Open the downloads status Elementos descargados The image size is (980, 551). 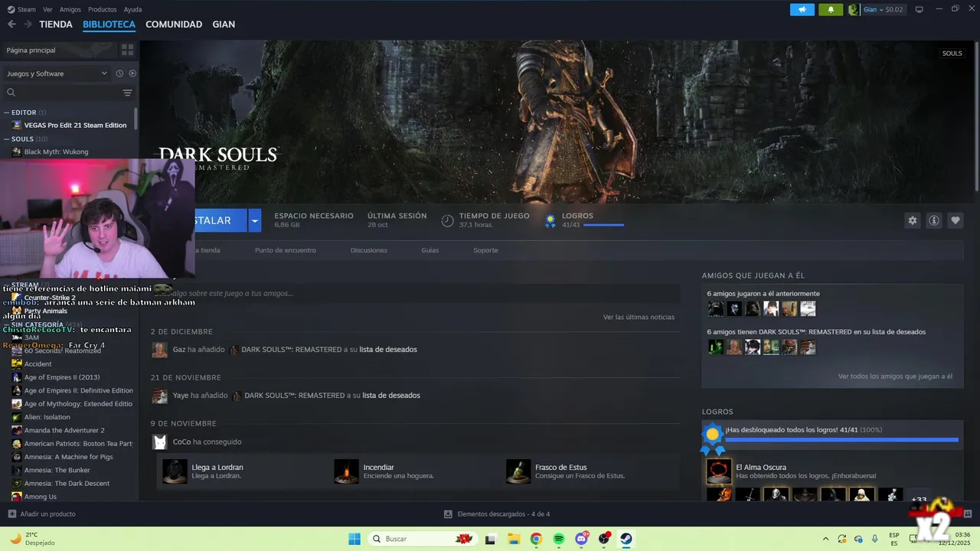(x=497, y=514)
